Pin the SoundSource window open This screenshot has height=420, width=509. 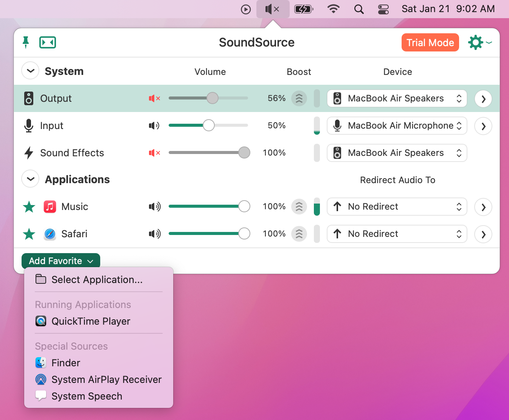click(x=26, y=42)
